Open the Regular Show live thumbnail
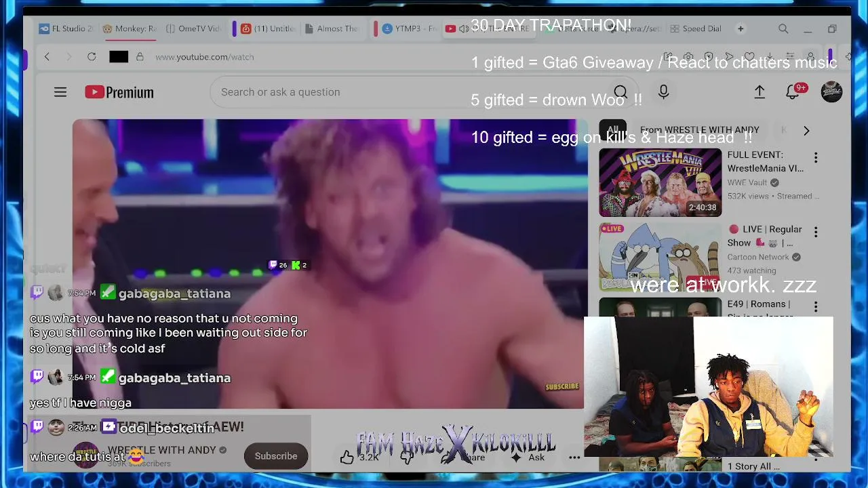Screen dimensions: 868x488 pos(660,258)
